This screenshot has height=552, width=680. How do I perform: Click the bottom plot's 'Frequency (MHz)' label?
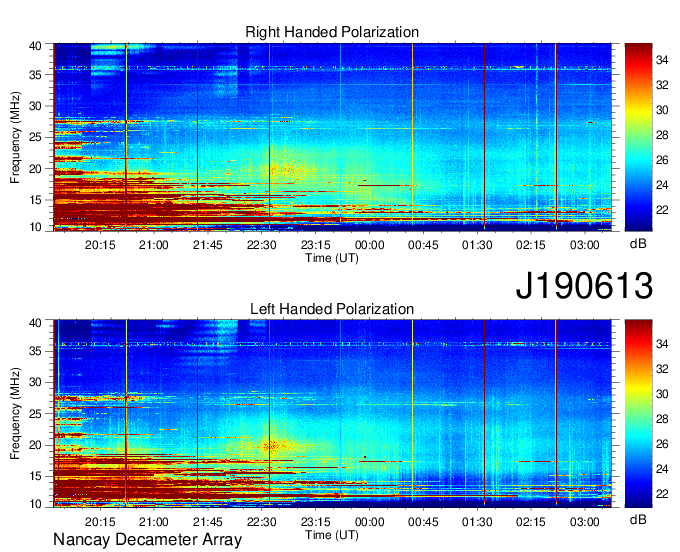point(15,414)
